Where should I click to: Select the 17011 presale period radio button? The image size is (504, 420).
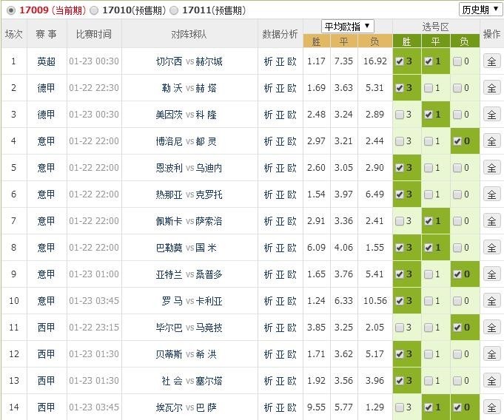tap(174, 10)
